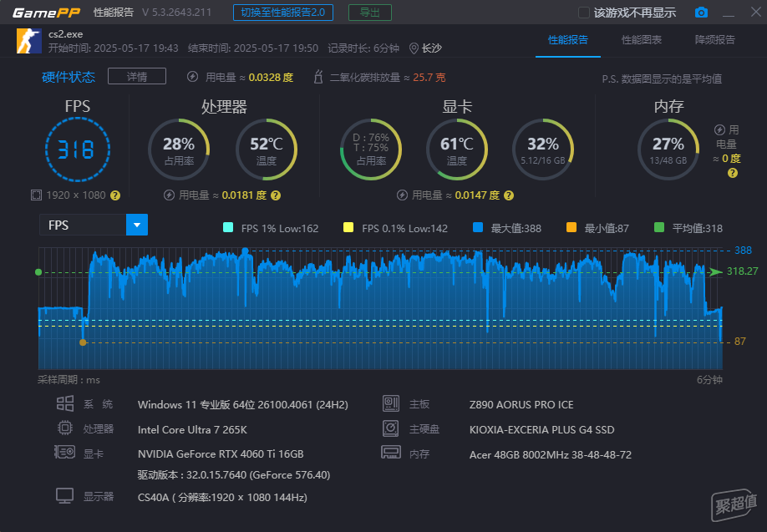Click the lightning icon beside GPU 用电量 0.0147
Image resolution: width=767 pixels, height=532 pixels.
(x=402, y=195)
